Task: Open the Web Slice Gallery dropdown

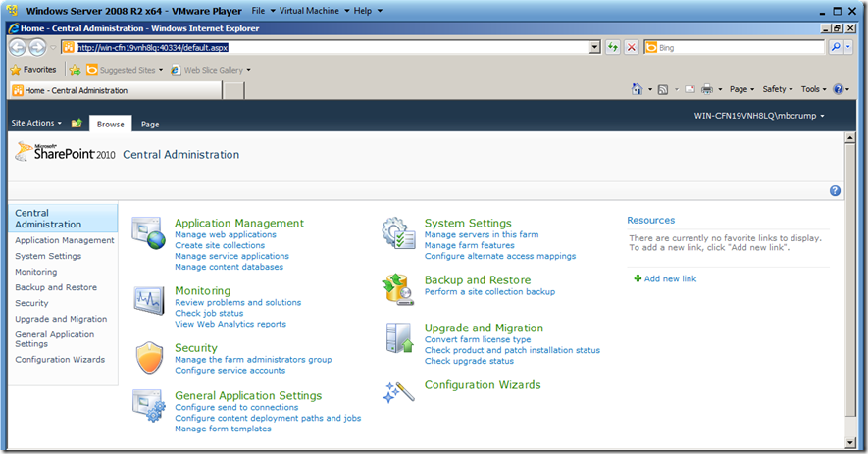Action: coord(211,70)
